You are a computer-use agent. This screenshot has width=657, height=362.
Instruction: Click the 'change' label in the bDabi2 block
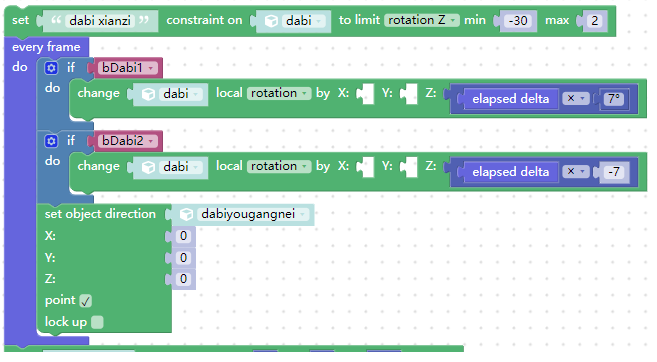pyautogui.click(x=99, y=166)
